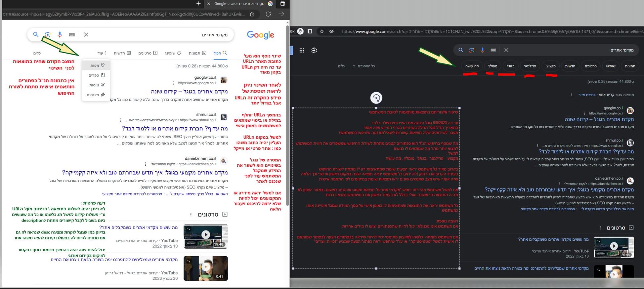This screenshot has width=644, height=289.
Task: Switch to the תמונות tab in the light window
Action: click(x=197, y=53)
